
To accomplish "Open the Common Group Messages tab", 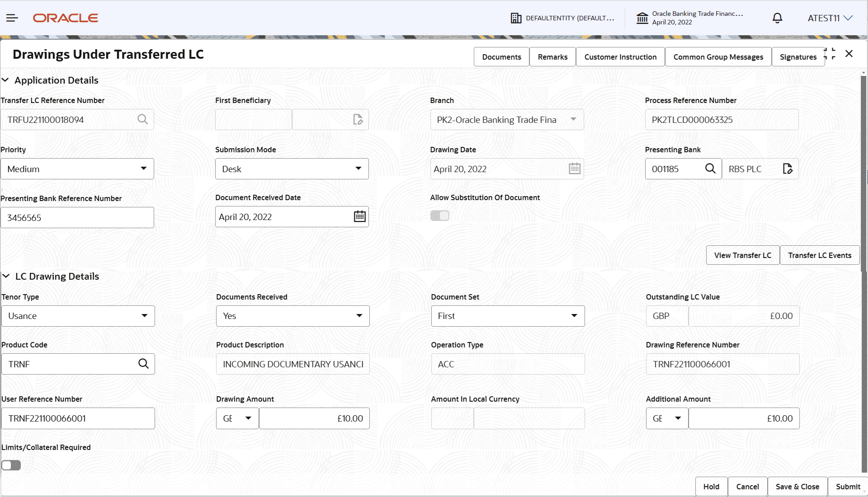I will coord(718,56).
